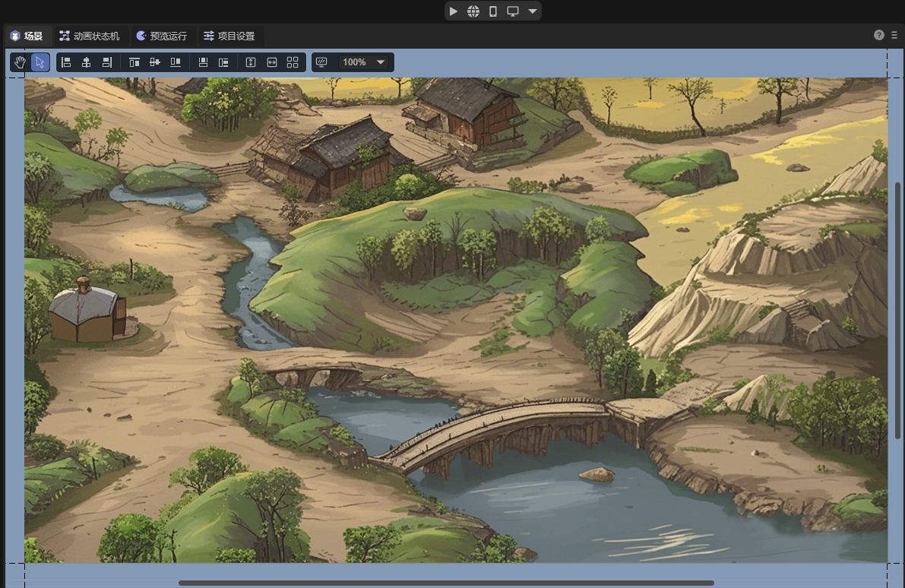Click the match width icon

[272, 62]
